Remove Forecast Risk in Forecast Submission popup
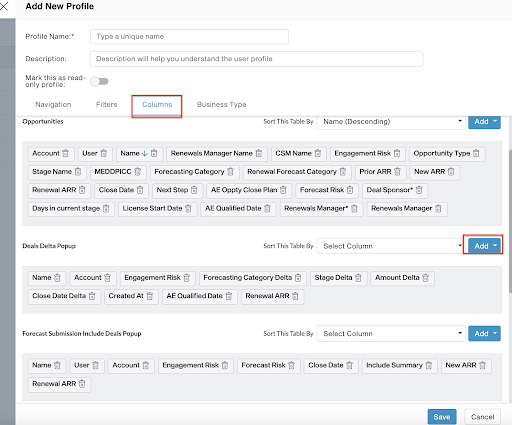The image size is (512, 425). 291,365
